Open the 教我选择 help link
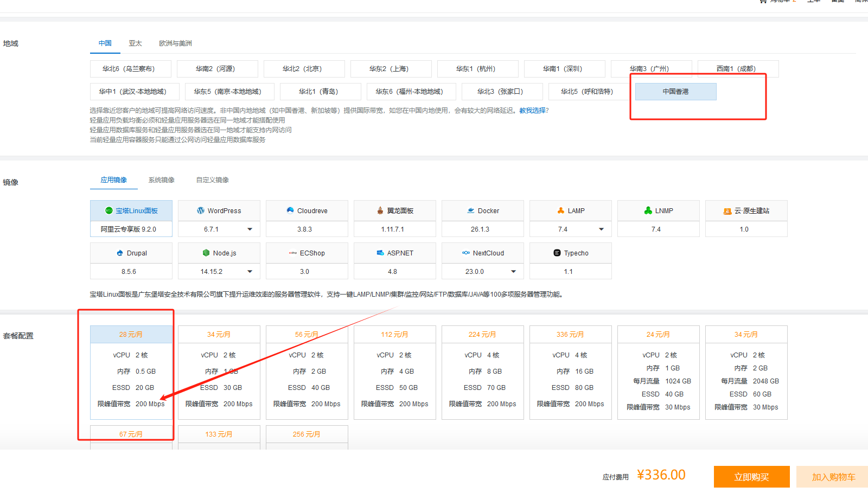This screenshot has height=493, width=868. click(532, 111)
